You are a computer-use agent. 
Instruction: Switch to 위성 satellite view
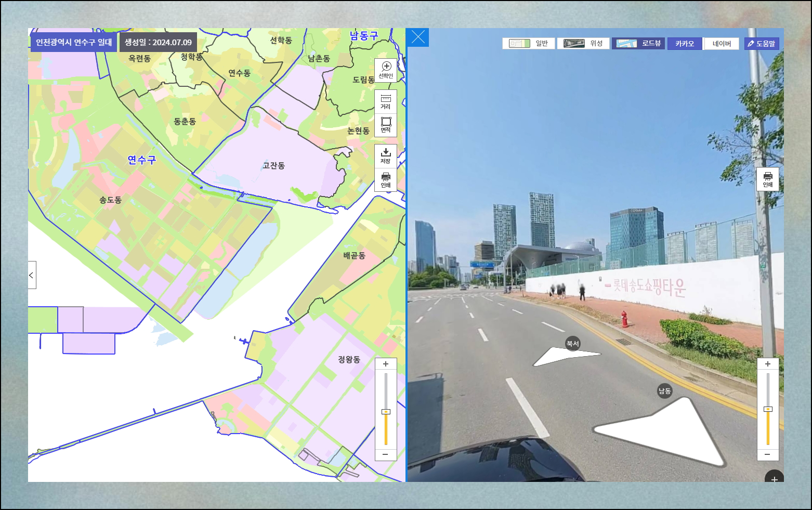point(583,44)
